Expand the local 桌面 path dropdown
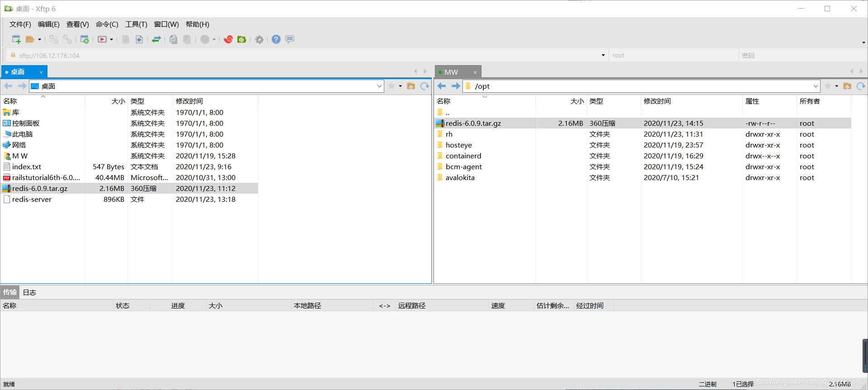 click(379, 86)
